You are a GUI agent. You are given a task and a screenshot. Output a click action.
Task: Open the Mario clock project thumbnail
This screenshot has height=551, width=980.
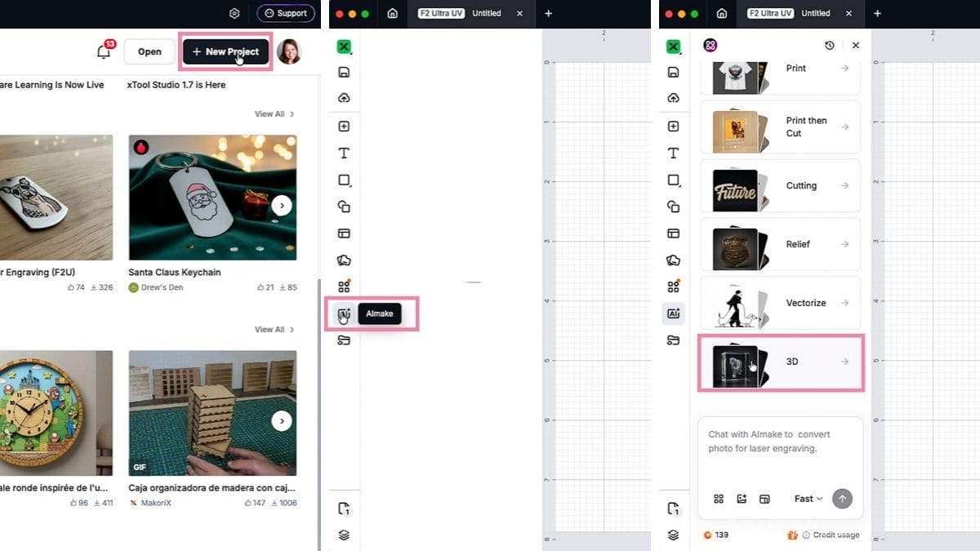[56, 413]
